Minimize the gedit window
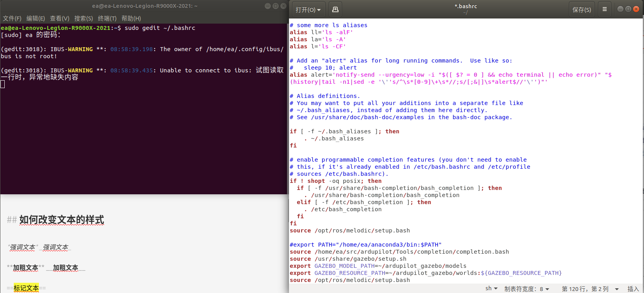644x293 pixels. 620,9
